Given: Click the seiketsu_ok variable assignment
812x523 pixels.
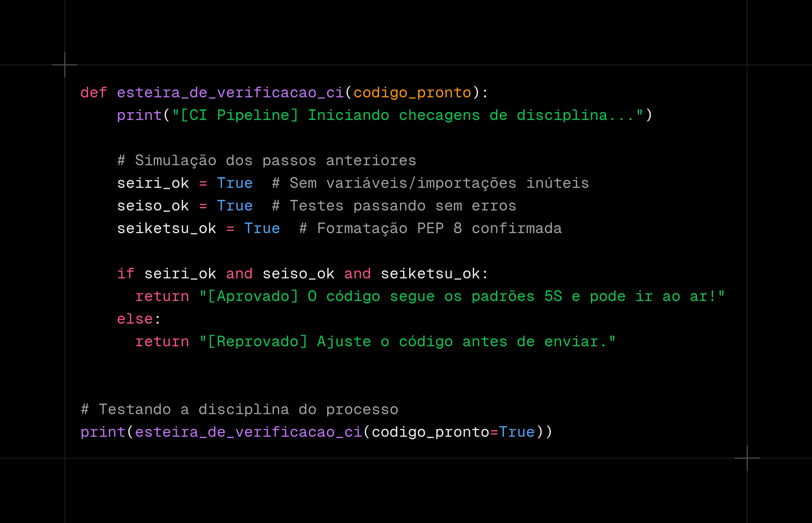Looking at the screenshot, I should coord(198,229).
